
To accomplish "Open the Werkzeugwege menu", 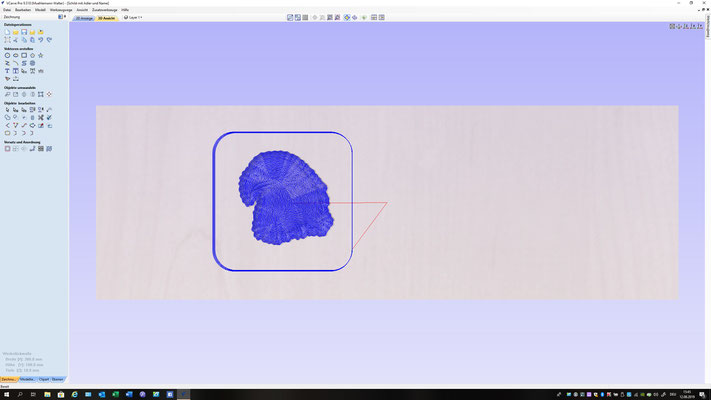I will point(61,10).
